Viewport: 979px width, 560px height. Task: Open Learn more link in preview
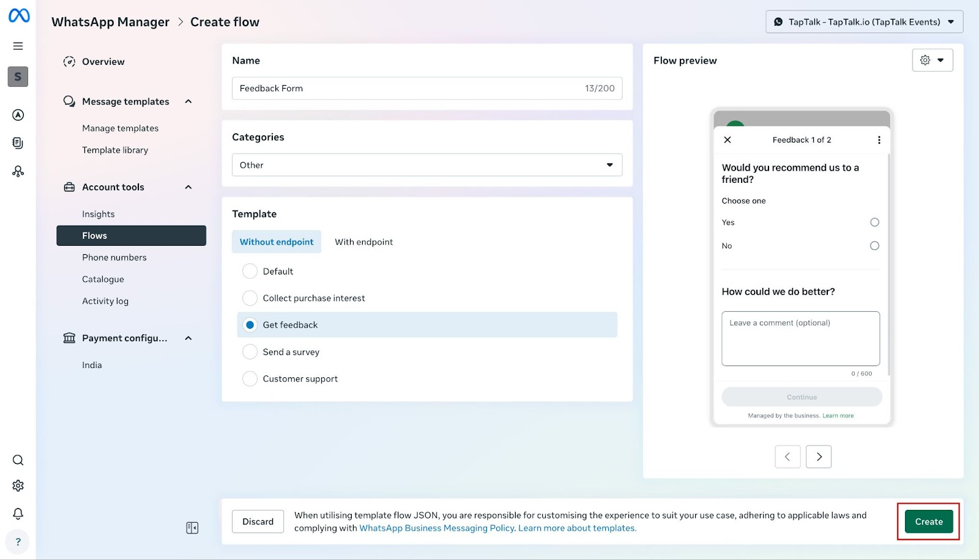click(838, 416)
